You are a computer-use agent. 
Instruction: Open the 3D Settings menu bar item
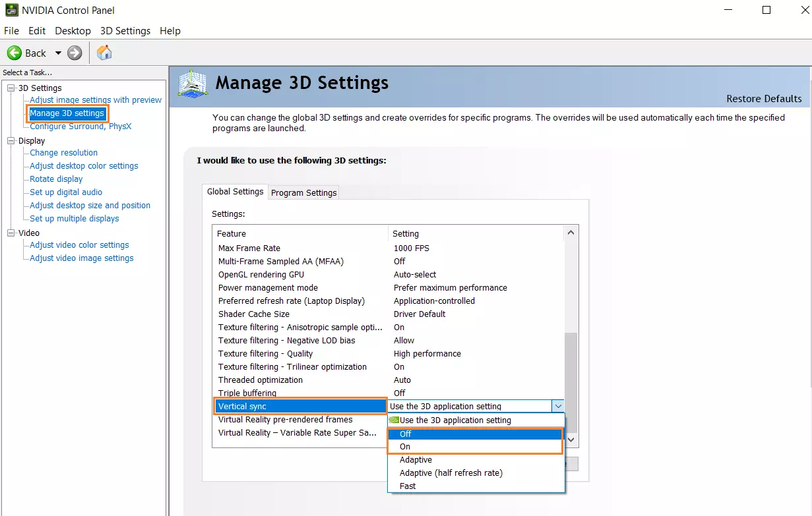pyautogui.click(x=125, y=30)
